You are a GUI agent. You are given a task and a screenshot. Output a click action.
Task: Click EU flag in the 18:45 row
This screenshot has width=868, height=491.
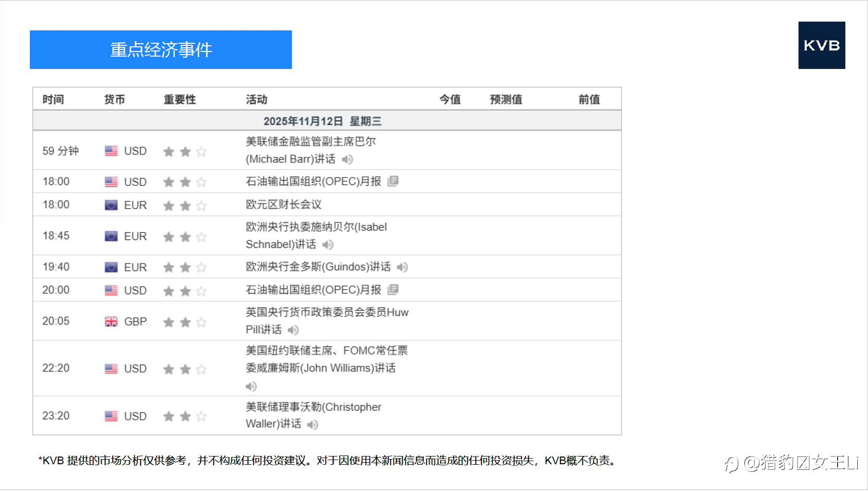(x=111, y=236)
